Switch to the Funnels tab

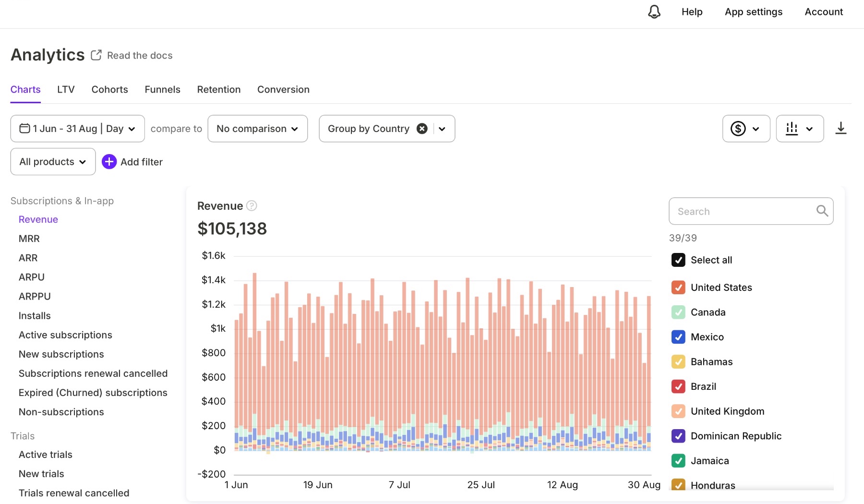pos(163,90)
